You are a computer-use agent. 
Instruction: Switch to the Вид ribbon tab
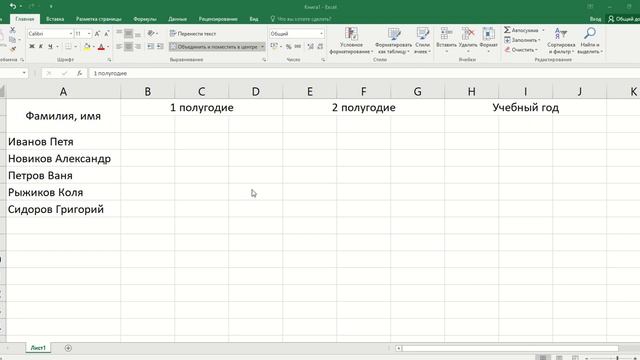click(x=253, y=19)
